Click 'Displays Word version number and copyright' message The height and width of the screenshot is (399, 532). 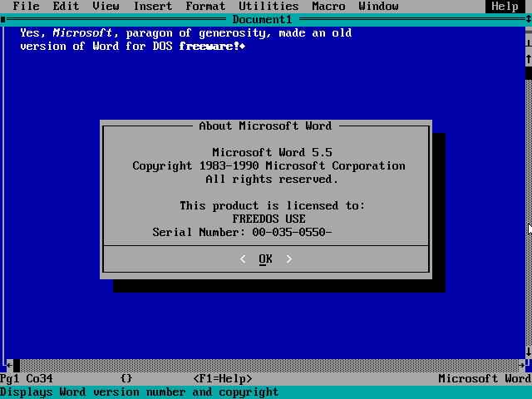point(139,392)
